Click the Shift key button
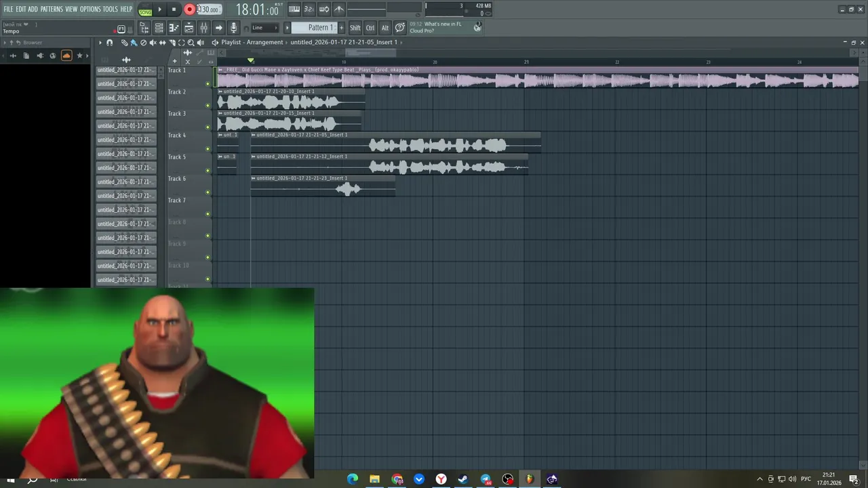 (x=355, y=28)
